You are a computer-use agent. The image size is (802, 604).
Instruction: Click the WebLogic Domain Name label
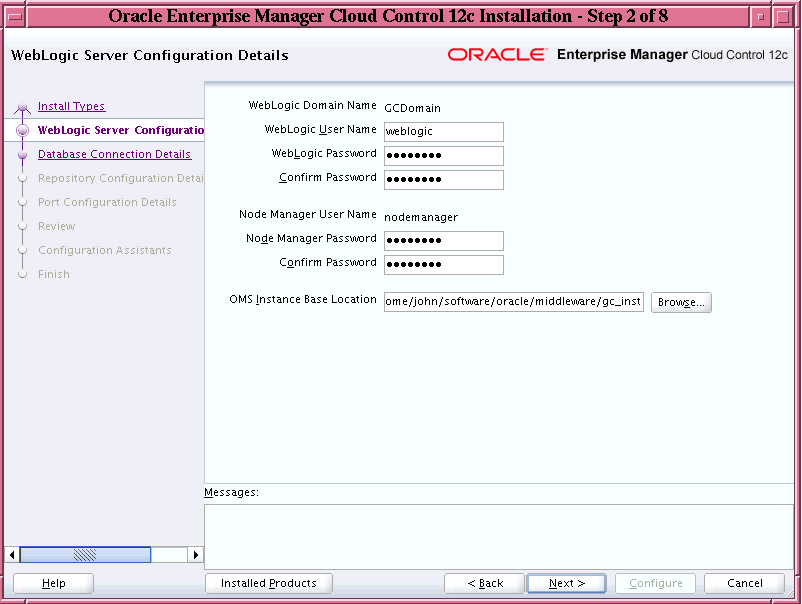click(313, 105)
